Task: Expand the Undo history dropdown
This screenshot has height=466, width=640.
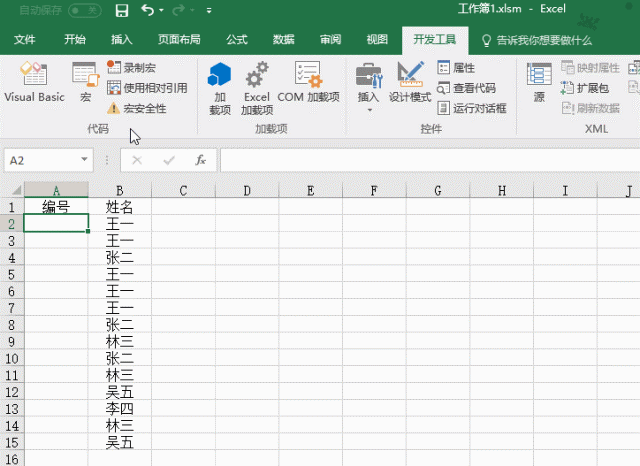Action: (x=162, y=10)
